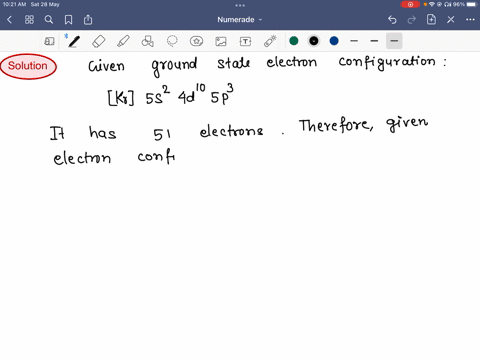Tap the red screen recording indicator
This screenshot has width=480, height=360.
pyautogui.click(x=410, y=4)
